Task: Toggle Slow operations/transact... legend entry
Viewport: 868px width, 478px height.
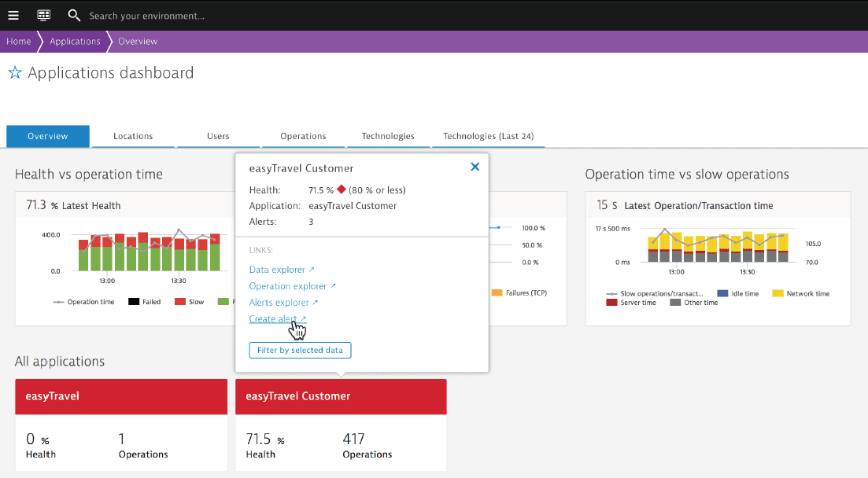Action: (654, 294)
